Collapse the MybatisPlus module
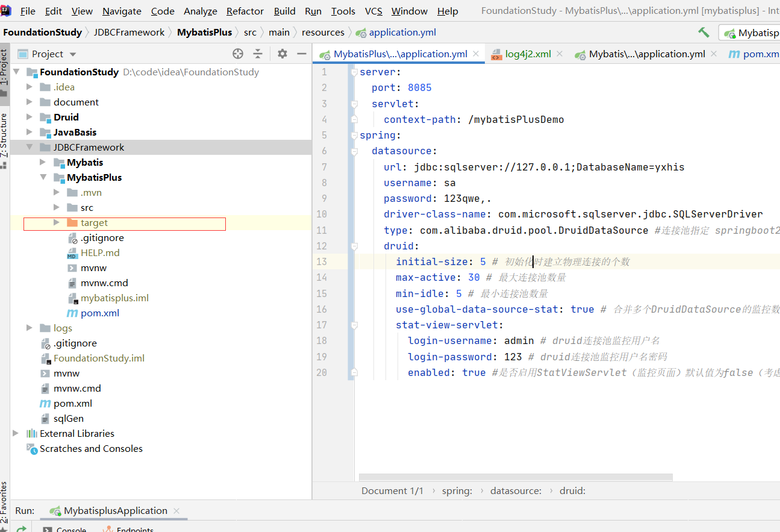Image resolution: width=780 pixels, height=532 pixels. [43, 177]
